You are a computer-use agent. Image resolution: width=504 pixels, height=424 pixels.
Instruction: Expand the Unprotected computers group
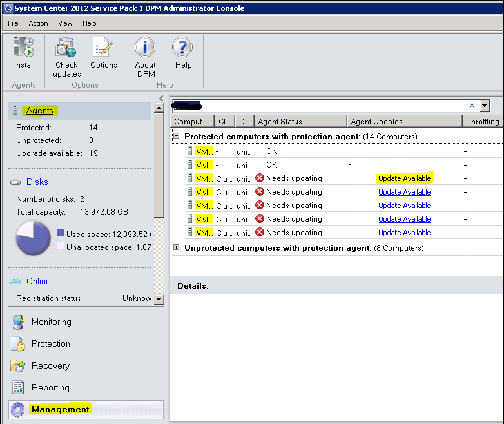tap(177, 248)
